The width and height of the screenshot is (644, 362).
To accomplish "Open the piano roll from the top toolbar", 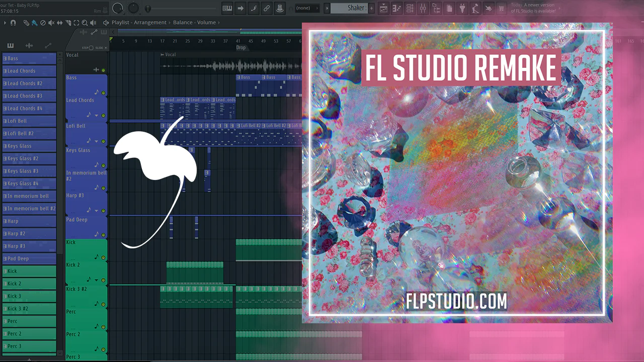I will click(x=227, y=8).
